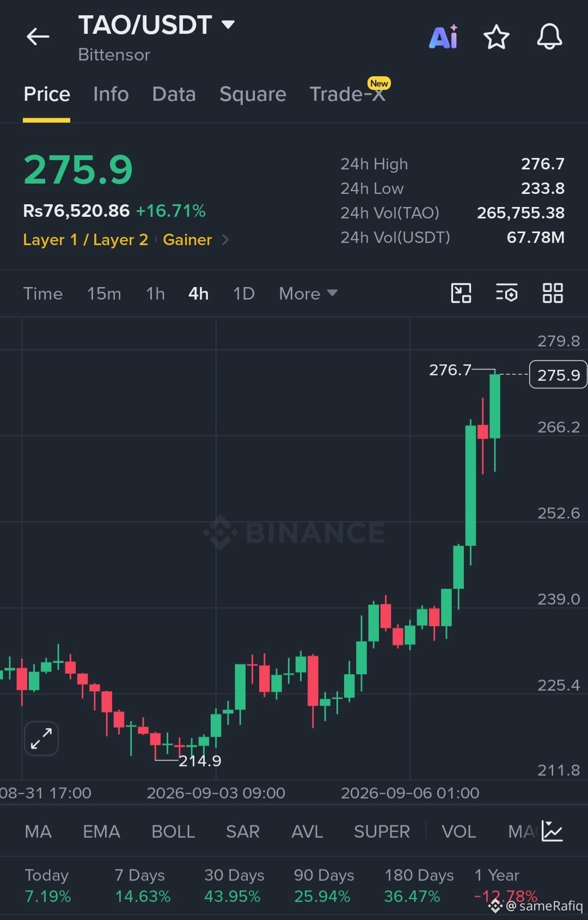Image resolution: width=588 pixels, height=920 pixels.
Task: Open the indicator chart icon beside VOL
Action: click(x=552, y=831)
